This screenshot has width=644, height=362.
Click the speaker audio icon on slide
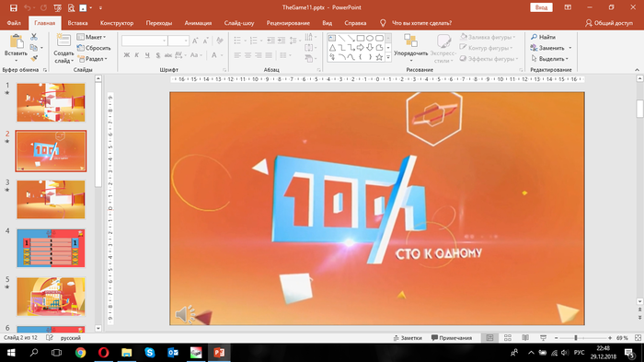click(x=185, y=314)
